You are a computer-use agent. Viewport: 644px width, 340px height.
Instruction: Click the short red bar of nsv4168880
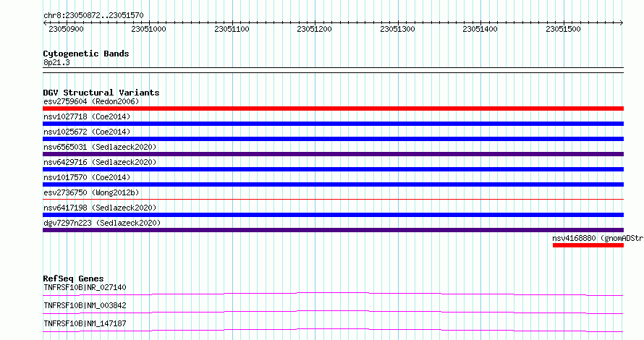coord(588,245)
